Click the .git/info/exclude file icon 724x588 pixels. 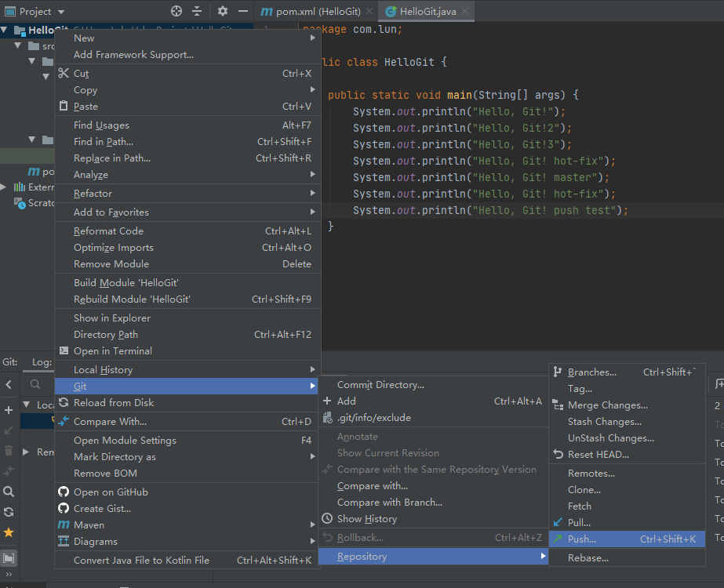tap(327, 417)
